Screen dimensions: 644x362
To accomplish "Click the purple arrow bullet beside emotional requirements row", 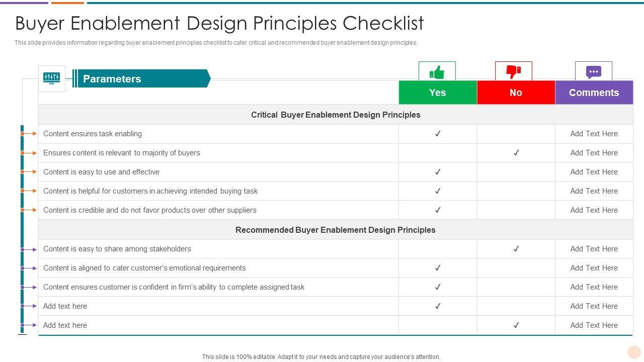I will pyautogui.click(x=29, y=268).
